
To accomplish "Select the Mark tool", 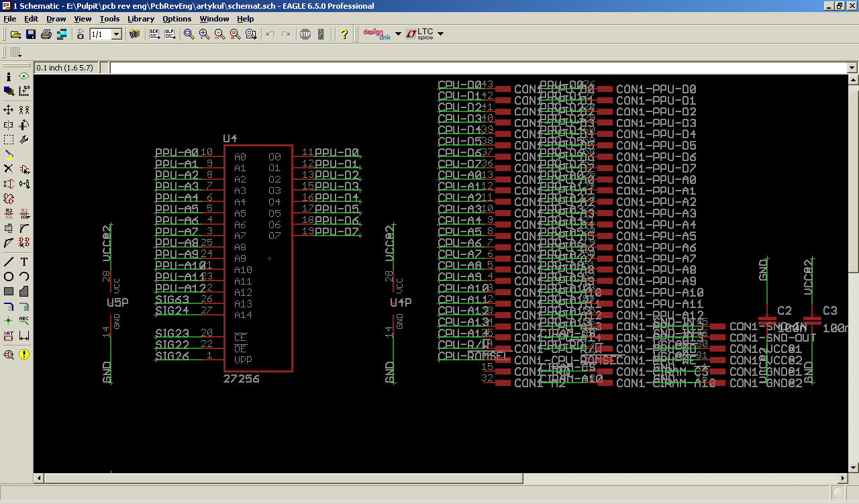I will [x=24, y=91].
